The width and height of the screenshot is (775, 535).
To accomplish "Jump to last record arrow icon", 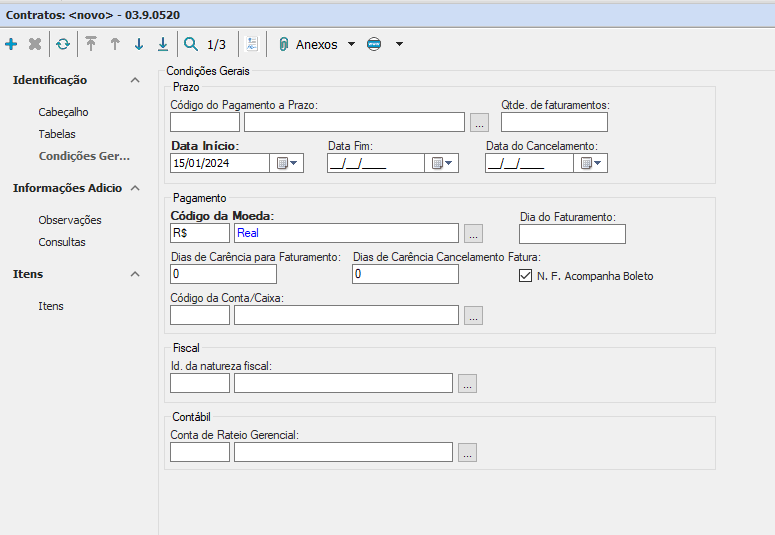I will pyautogui.click(x=163, y=44).
